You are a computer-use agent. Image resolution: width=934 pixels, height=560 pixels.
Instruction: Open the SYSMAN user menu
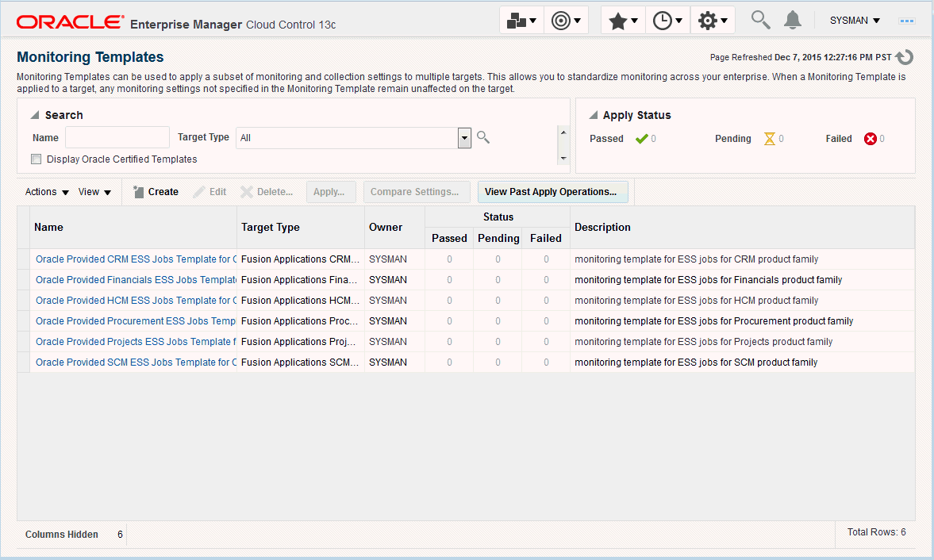855,21
